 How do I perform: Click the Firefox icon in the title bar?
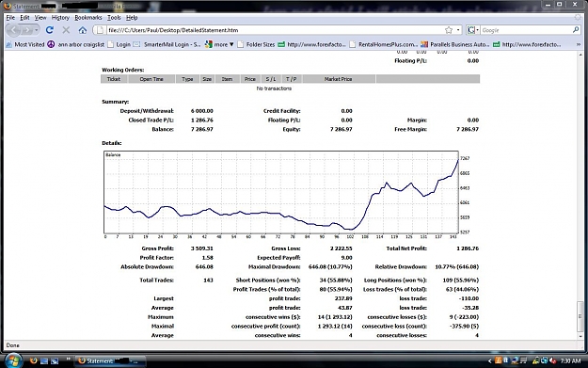click(8, 6)
